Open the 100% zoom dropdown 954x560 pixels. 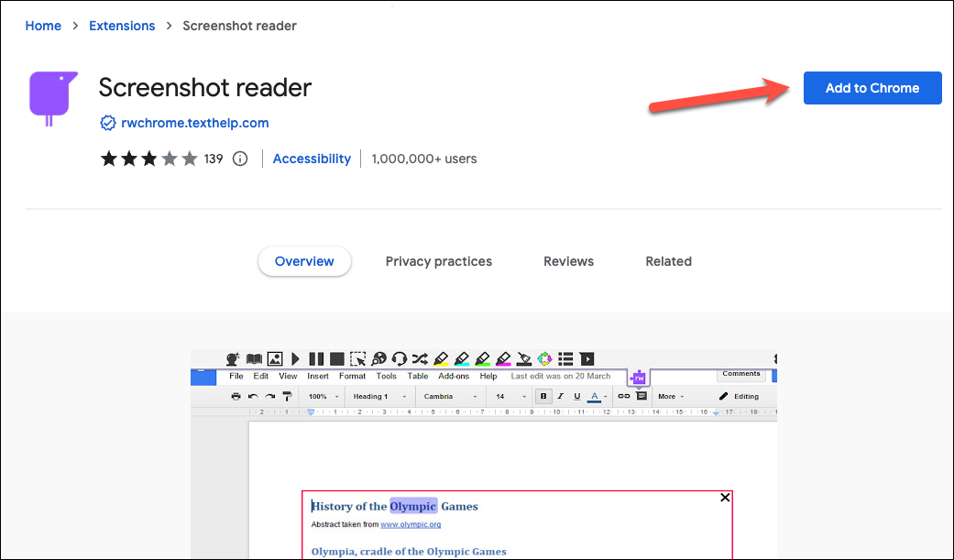(x=323, y=396)
